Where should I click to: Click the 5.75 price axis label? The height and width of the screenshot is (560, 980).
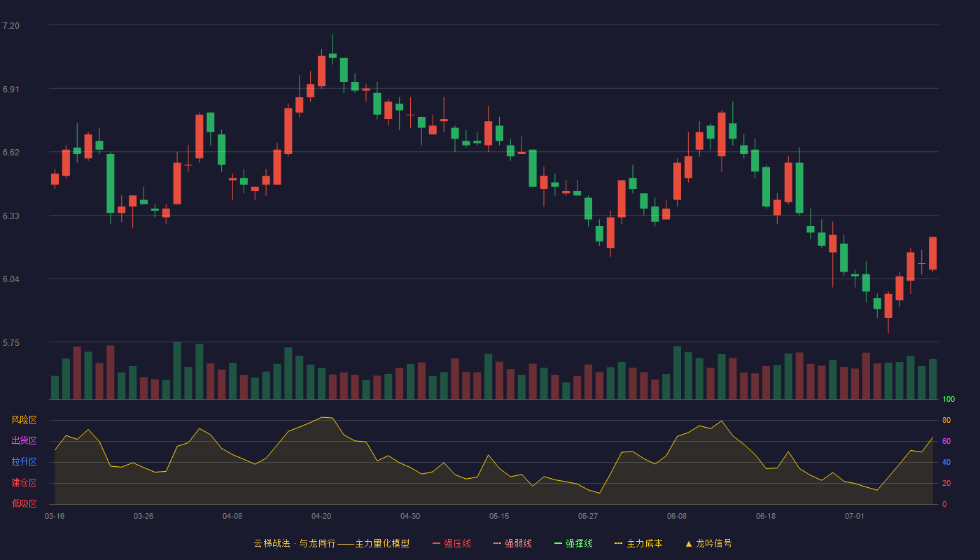click(x=11, y=343)
